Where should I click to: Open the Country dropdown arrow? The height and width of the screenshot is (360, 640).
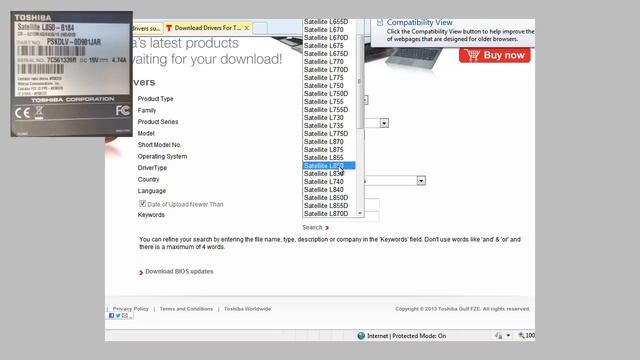[x=421, y=180]
